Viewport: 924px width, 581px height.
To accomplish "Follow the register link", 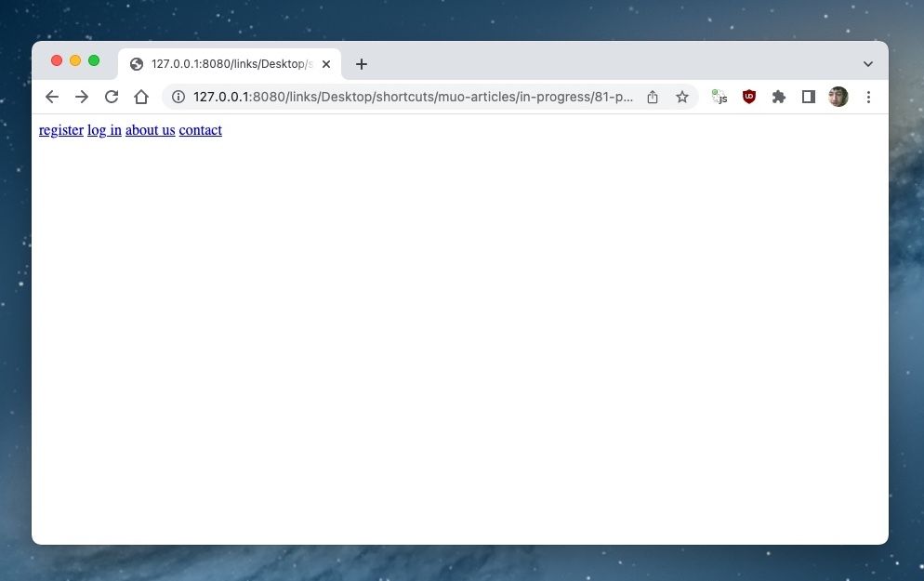I will pos(61,130).
